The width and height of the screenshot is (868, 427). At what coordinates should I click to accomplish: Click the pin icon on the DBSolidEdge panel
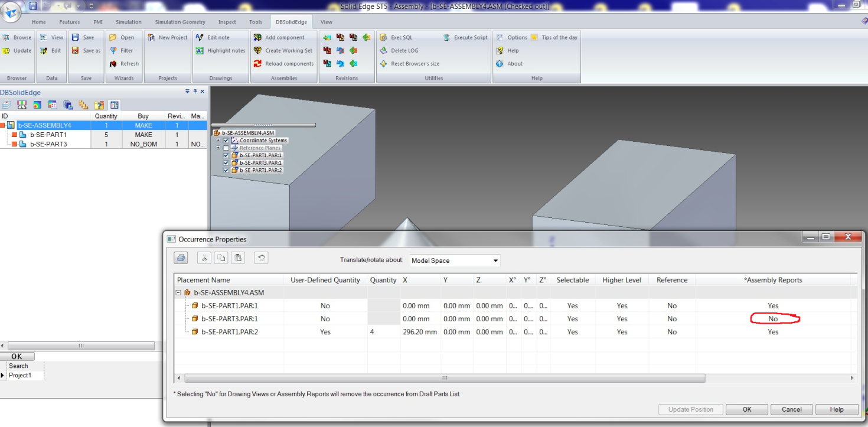pyautogui.click(x=195, y=92)
